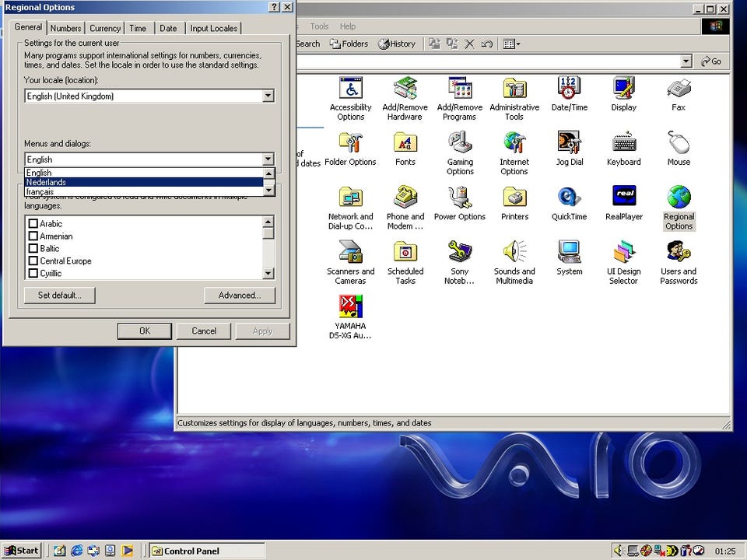Expand the Your locale dropdown
The height and width of the screenshot is (560, 747).
point(268,96)
